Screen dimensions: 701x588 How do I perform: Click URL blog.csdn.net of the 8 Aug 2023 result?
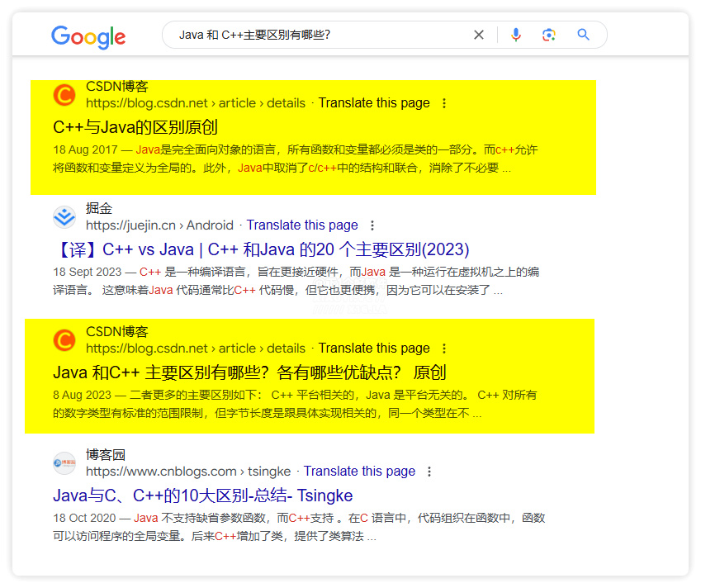pyautogui.click(x=196, y=348)
